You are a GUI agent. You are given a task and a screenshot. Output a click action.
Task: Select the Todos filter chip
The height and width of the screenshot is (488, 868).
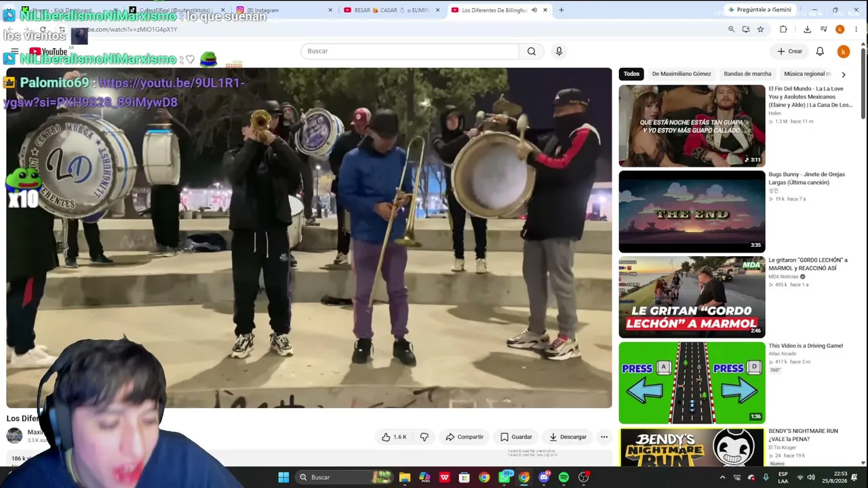[x=631, y=74]
